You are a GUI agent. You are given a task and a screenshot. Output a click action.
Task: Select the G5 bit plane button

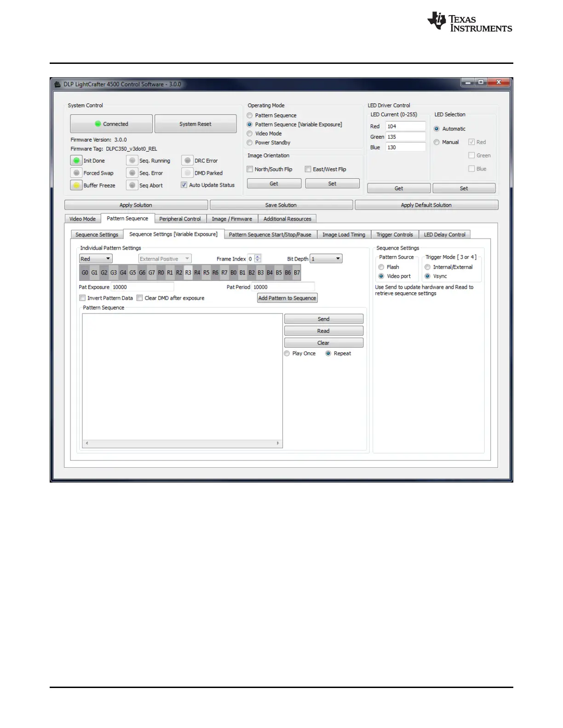click(132, 273)
